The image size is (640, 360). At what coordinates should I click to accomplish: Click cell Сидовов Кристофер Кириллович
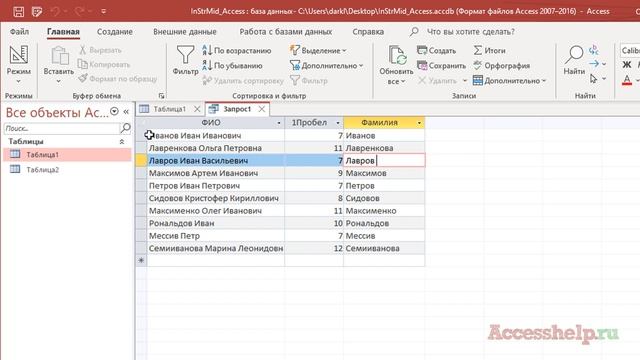[x=216, y=198]
